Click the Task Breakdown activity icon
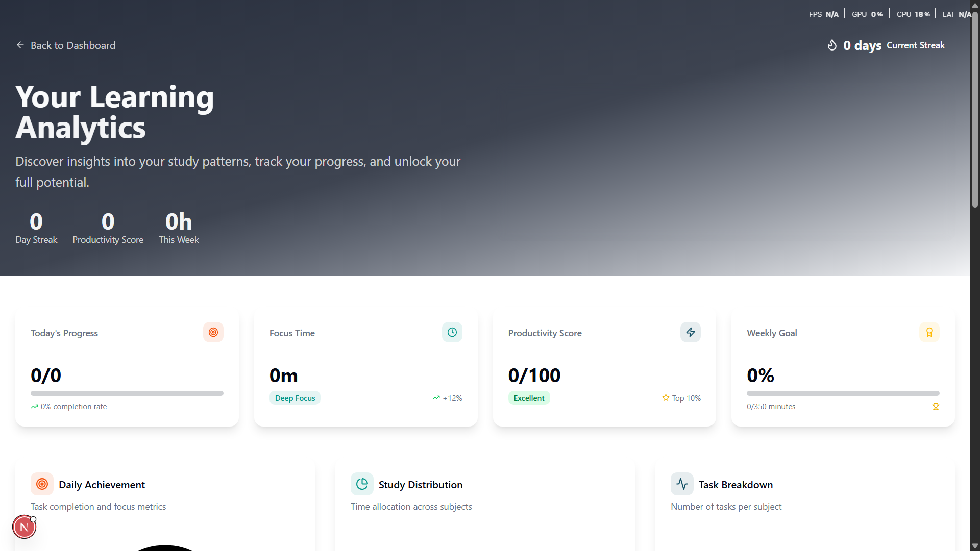Image resolution: width=980 pixels, height=551 pixels. (682, 484)
